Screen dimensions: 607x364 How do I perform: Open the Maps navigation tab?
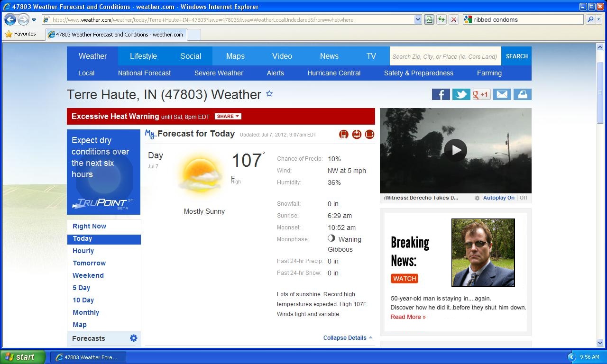pyautogui.click(x=235, y=56)
